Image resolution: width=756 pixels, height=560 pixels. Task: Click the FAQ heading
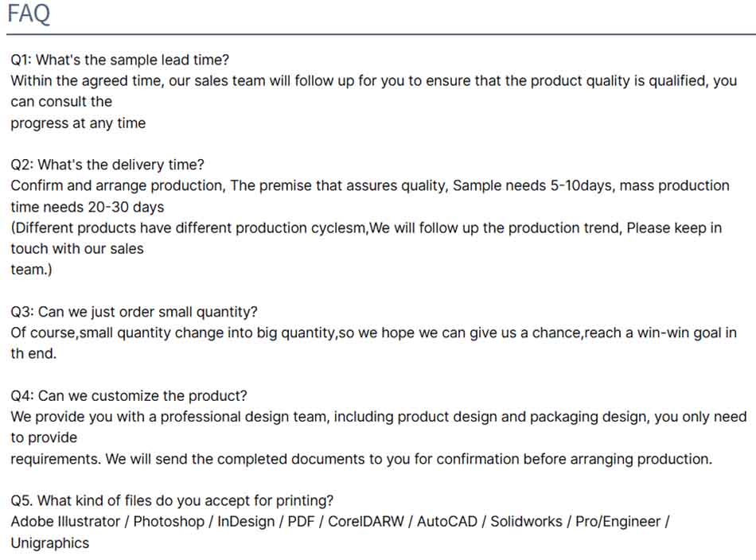point(29,14)
